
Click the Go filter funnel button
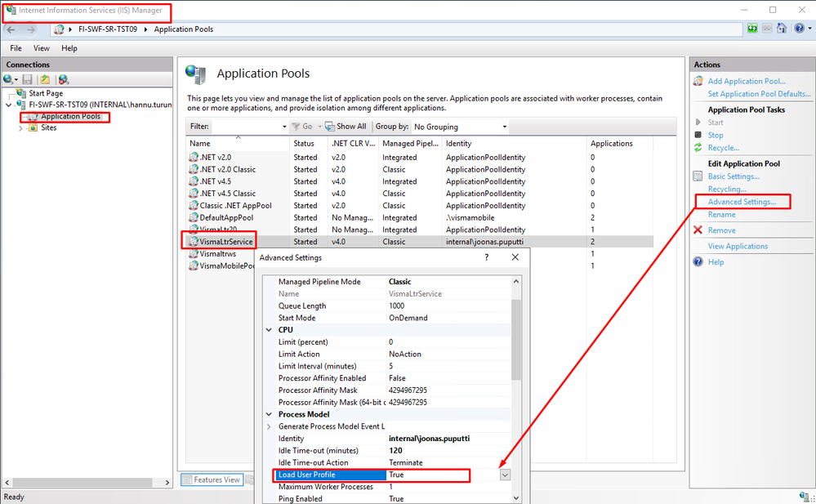(302, 127)
